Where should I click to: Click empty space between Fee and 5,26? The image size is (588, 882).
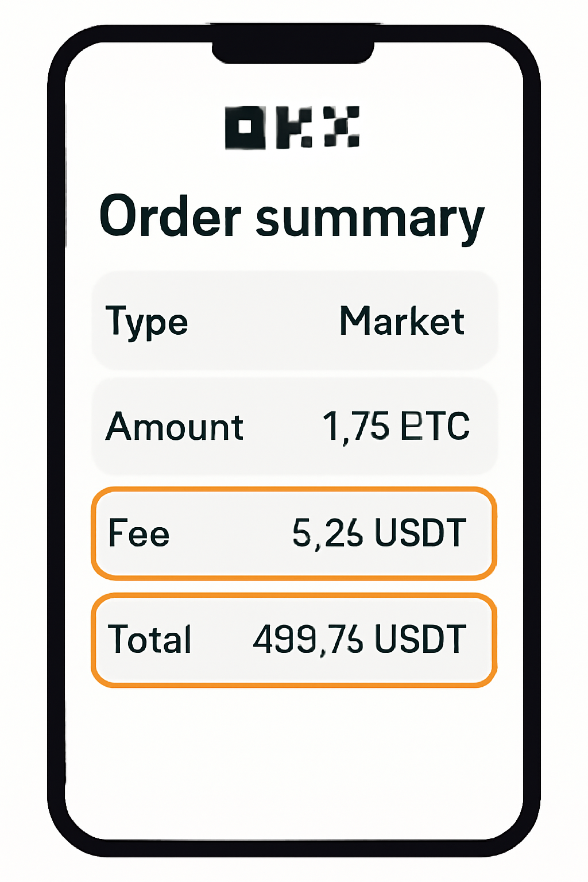pyautogui.click(x=230, y=533)
